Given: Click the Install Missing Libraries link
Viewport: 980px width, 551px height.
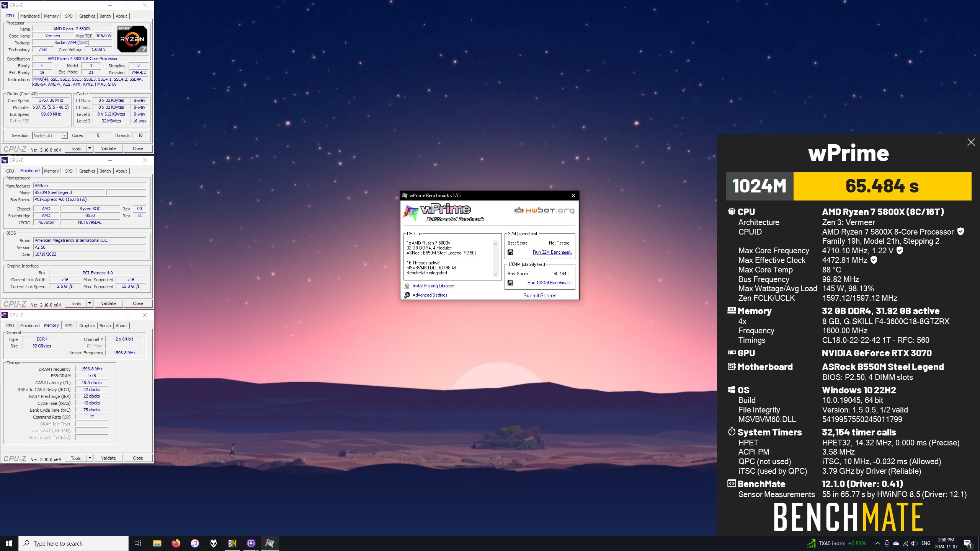Looking at the screenshot, I should click(433, 286).
